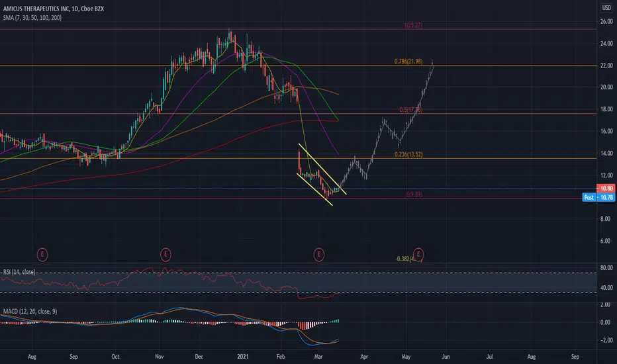Screen dimensions: 617x364
Task: Click the 80.00 RSI scale label
Action: 606,267
